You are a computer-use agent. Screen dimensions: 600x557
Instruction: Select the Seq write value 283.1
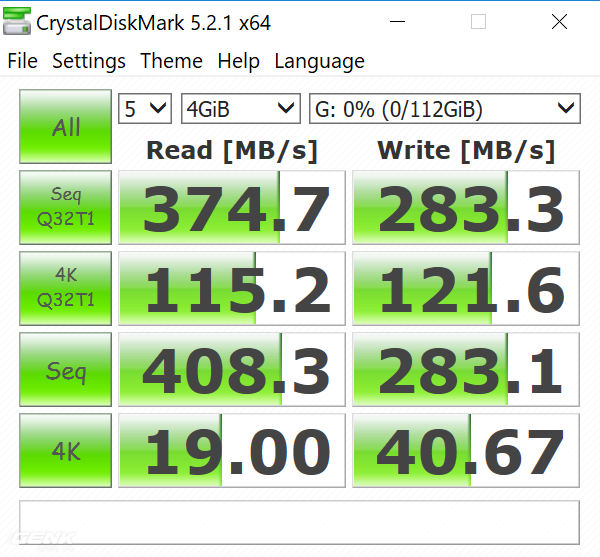466,370
